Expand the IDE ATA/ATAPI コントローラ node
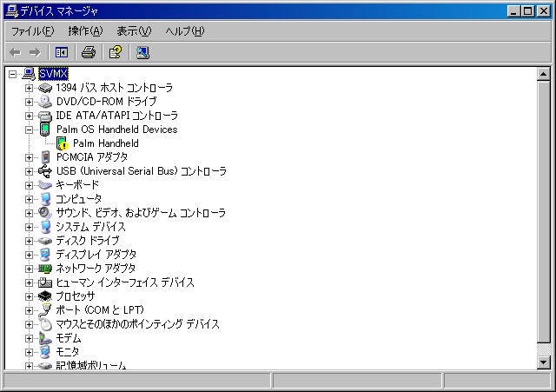 point(29,116)
